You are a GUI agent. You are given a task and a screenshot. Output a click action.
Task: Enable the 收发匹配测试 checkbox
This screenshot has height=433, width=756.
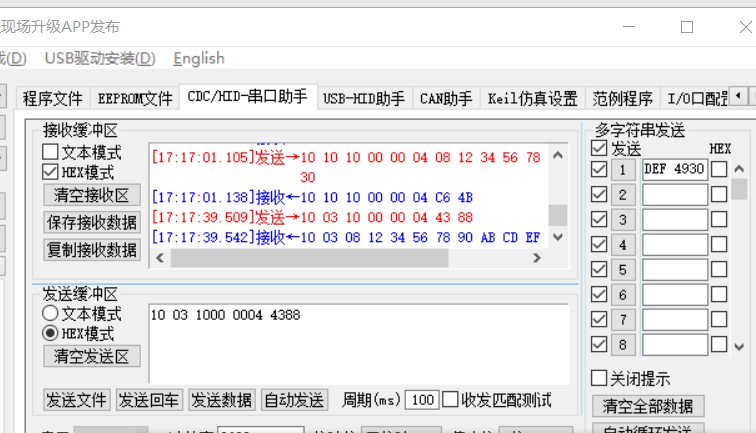point(450,399)
